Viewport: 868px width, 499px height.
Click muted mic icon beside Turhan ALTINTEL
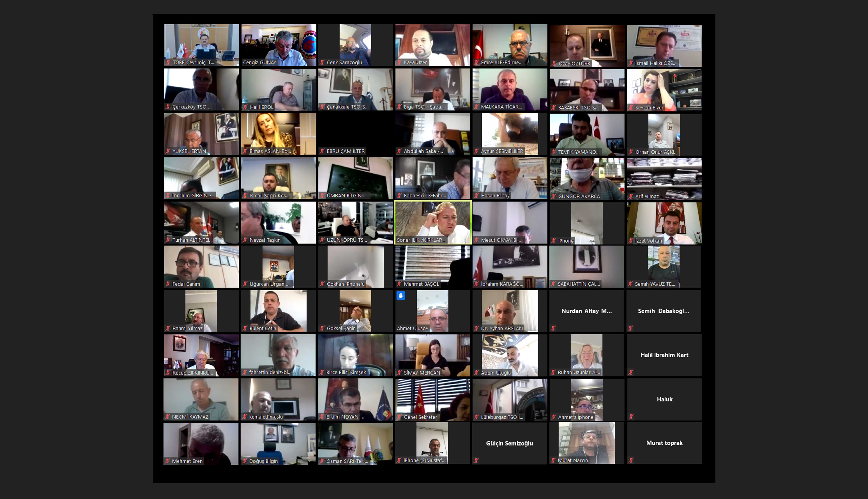[x=168, y=240]
